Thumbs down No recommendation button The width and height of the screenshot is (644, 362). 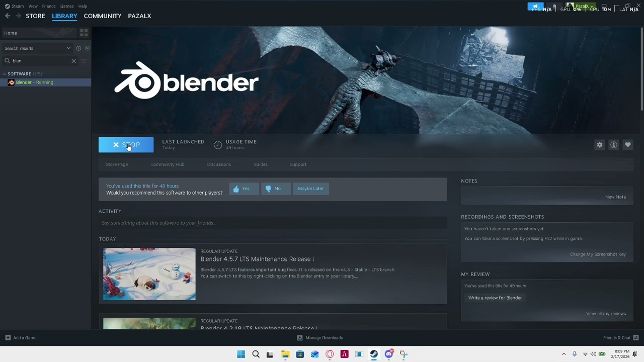point(276,189)
